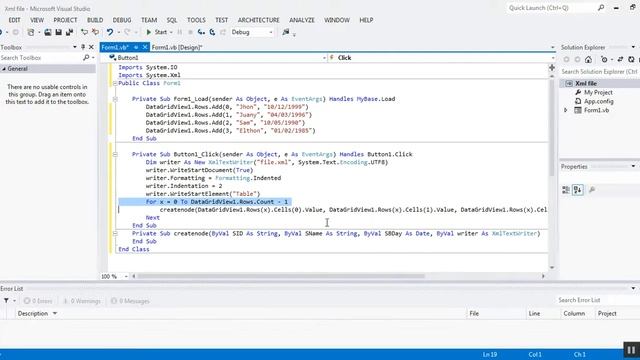Open the TEST menu

222,20
